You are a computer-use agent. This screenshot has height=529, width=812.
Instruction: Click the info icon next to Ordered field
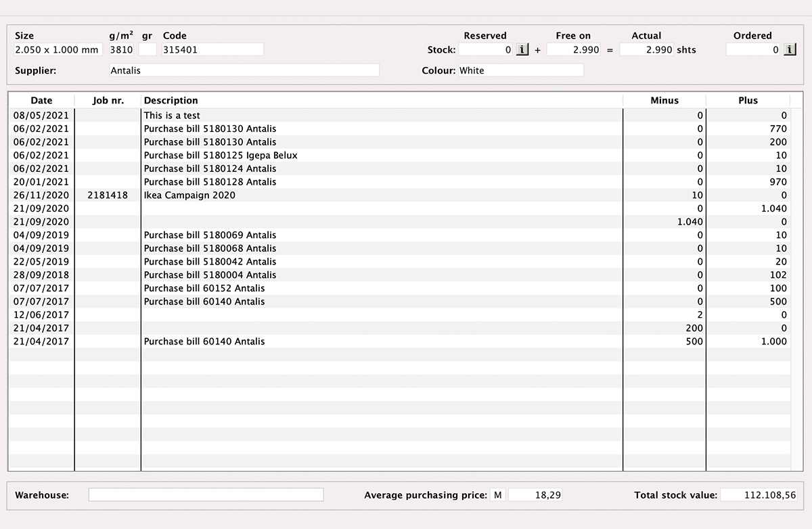click(x=790, y=49)
